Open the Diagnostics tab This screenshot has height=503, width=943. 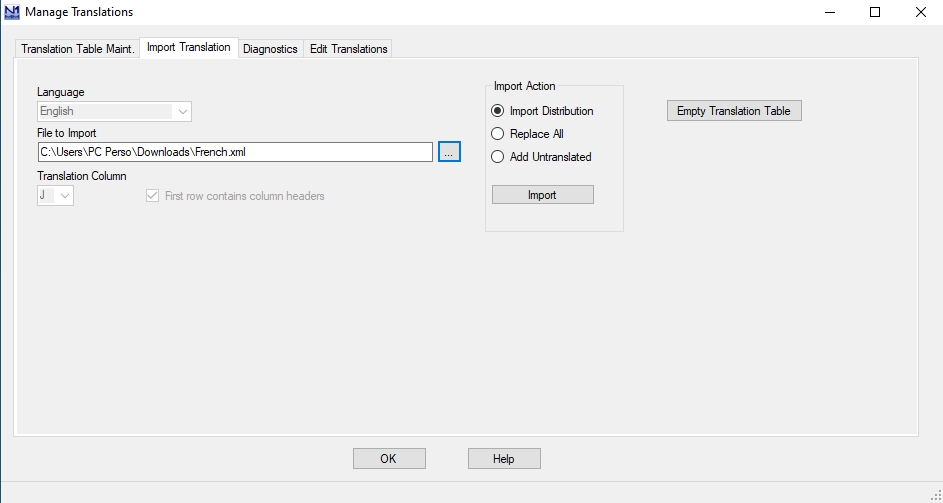point(270,49)
